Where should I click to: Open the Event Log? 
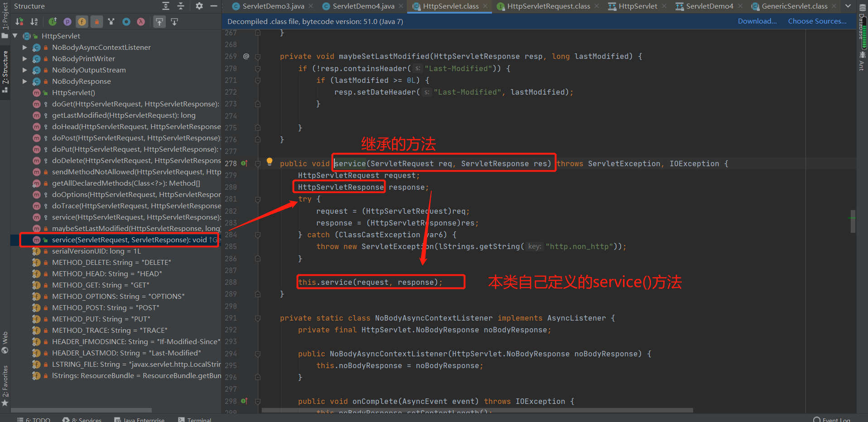(x=832, y=419)
